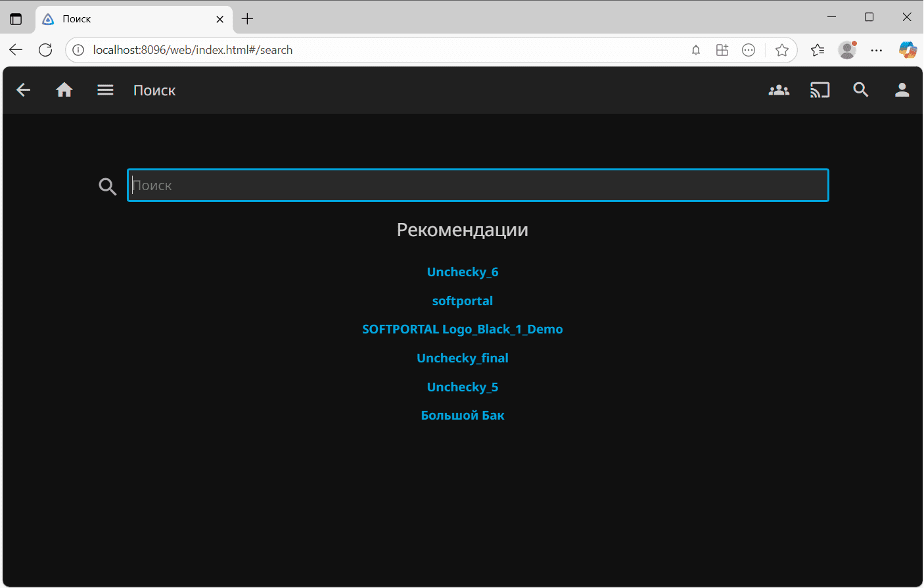The width and height of the screenshot is (924, 588).
Task: Click the browser back button
Action: click(16, 50)
